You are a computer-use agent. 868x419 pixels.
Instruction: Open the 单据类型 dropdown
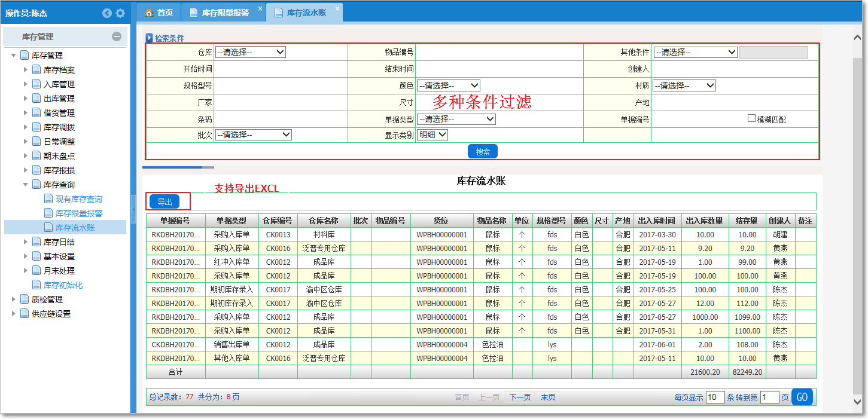click(456, 119)
